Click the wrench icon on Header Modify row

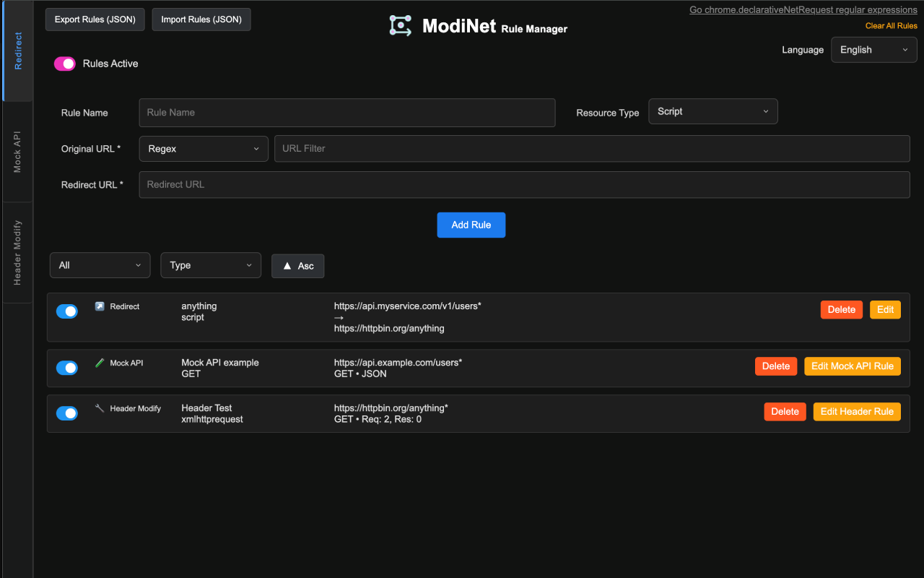pyautogui.click(x=100, y=407)
